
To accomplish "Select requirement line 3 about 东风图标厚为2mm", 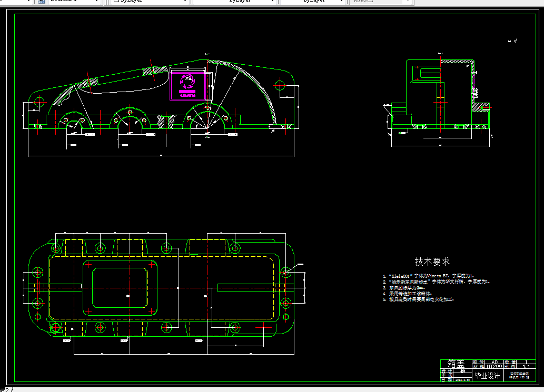I will (x=404, y=288).
